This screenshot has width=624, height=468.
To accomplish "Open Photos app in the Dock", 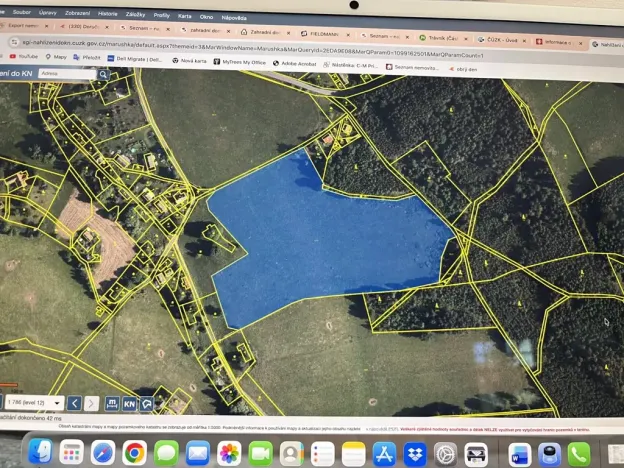I will pyautogui.click(x=229, y=453).
